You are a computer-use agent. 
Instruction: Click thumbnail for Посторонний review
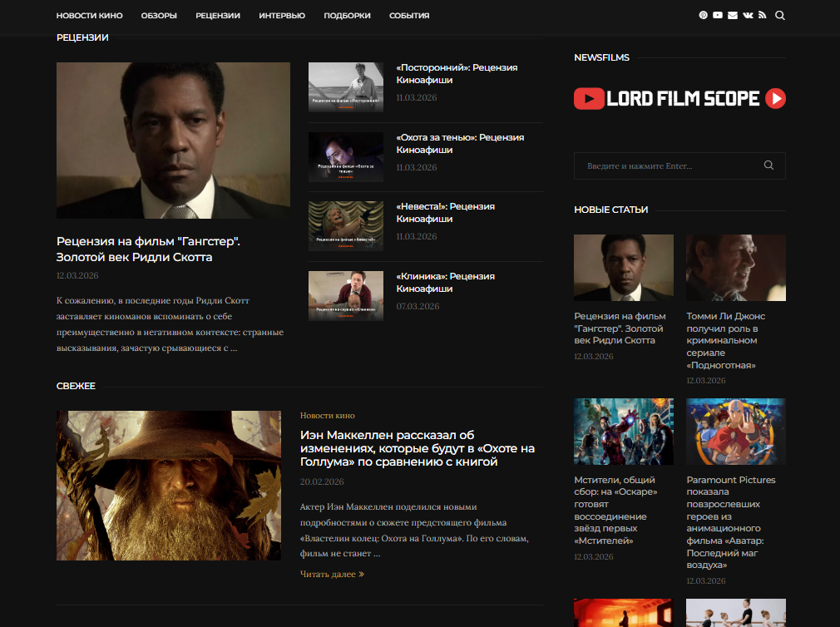click(345, 86)
